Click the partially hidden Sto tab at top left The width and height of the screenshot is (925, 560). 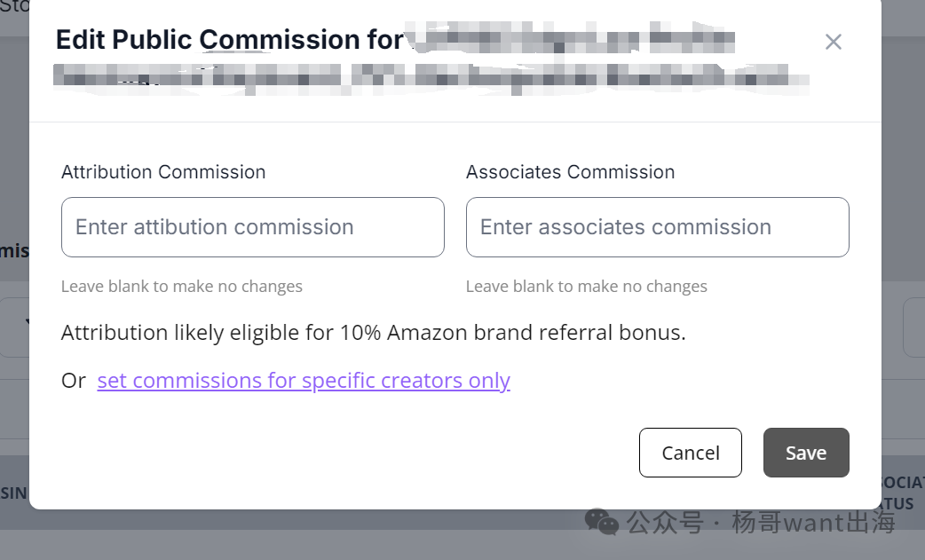pyautogui.click(x=14, y=7)
